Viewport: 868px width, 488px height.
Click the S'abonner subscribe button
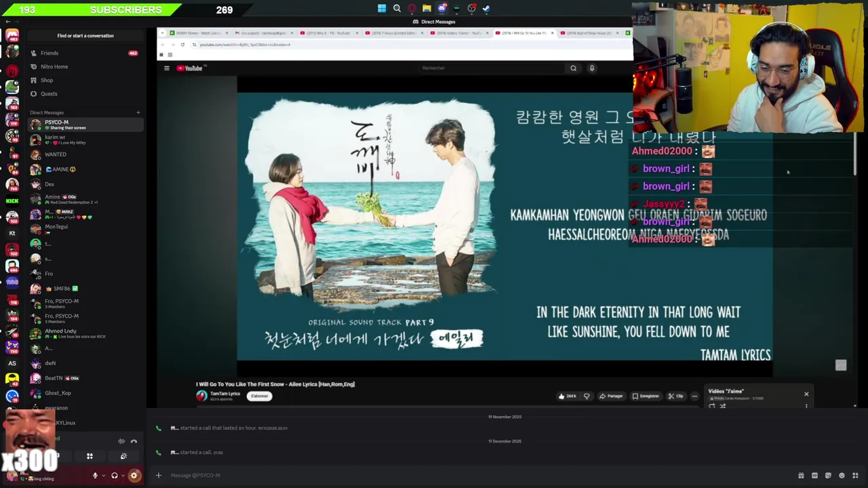[x=259, y=396]
